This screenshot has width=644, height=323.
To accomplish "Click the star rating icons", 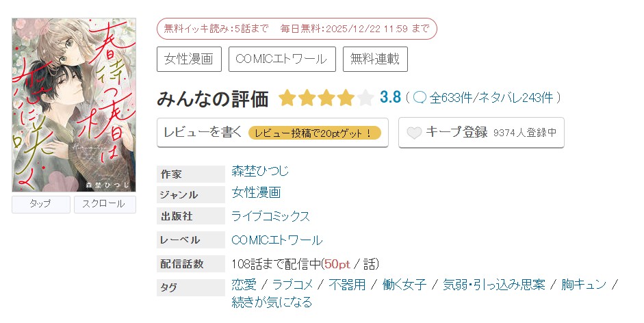I will [326, 98].
